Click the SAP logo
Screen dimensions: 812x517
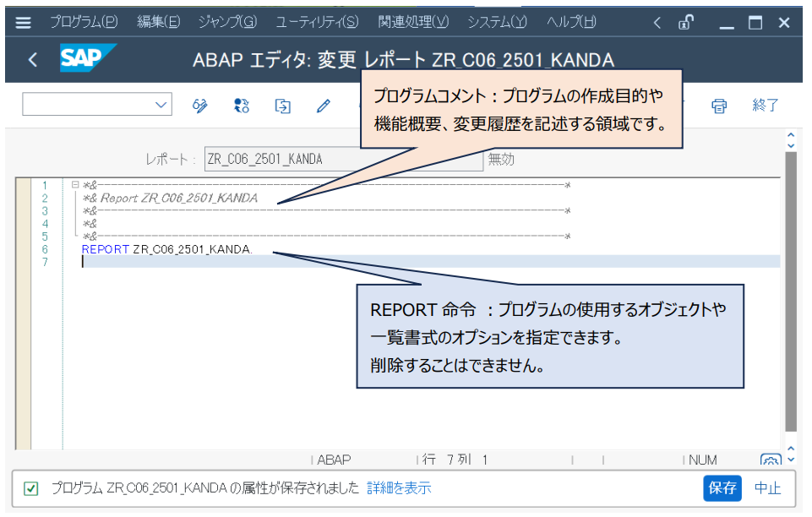(88, 58)
